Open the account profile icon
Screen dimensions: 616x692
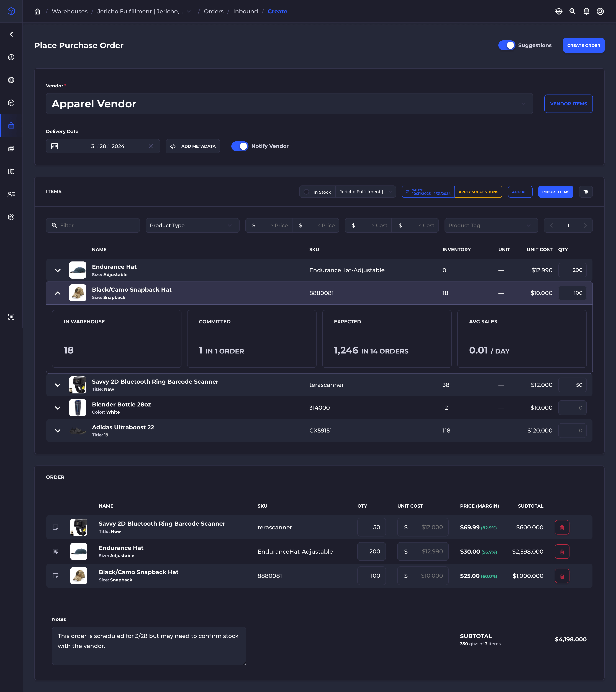(x=600, y=11)
